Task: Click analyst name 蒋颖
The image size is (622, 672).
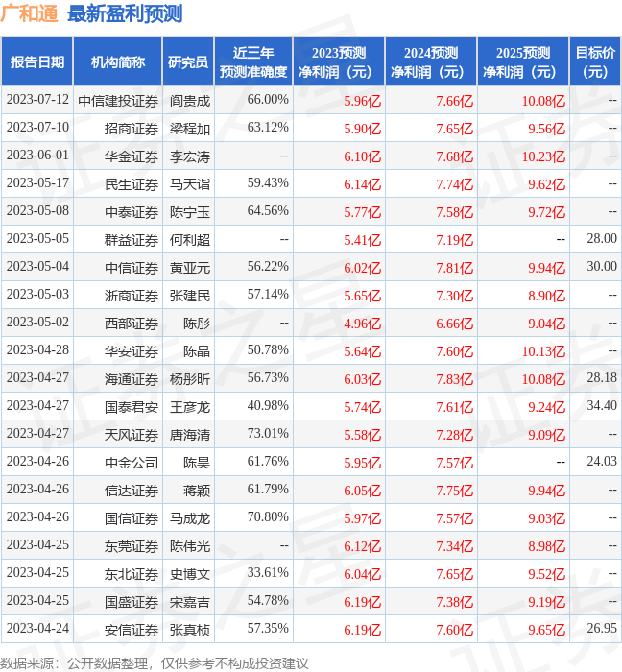Action: click(x=197, y=492)
